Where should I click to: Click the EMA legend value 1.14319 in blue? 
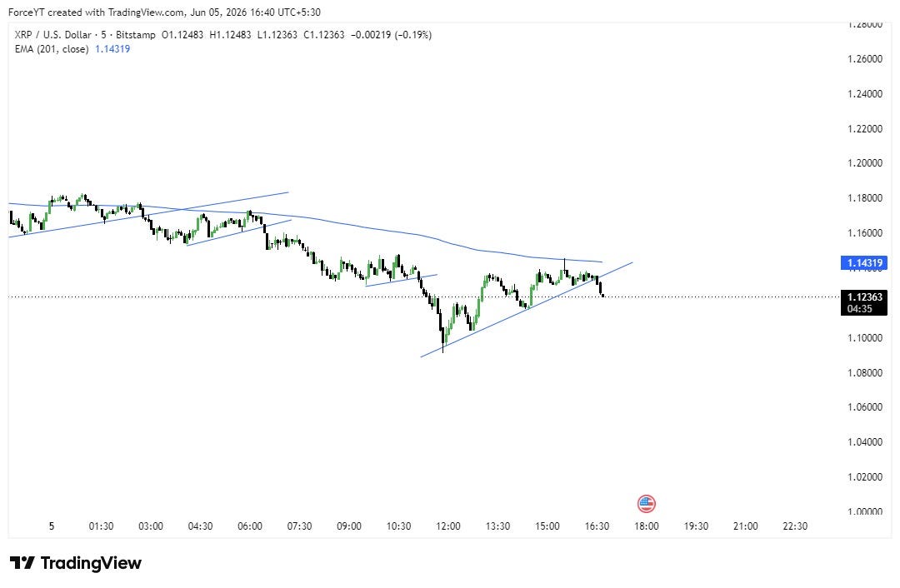click(112, 49)
